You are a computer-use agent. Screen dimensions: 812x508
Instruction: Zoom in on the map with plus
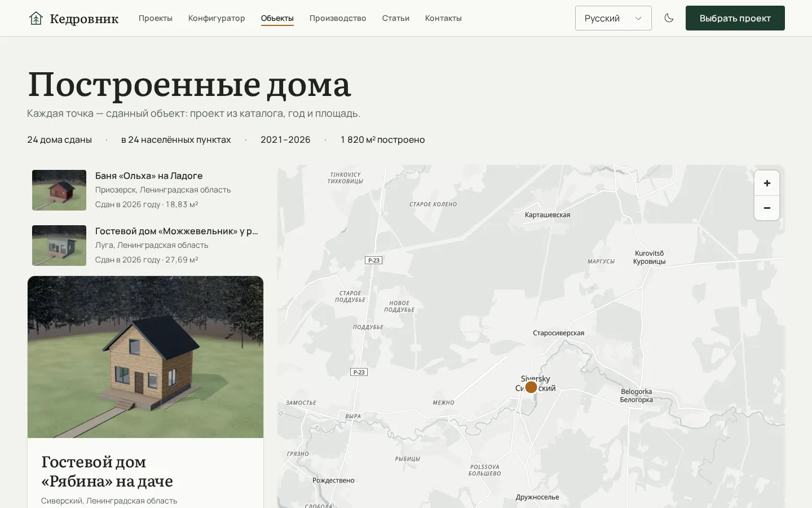[x=767, y=183]
